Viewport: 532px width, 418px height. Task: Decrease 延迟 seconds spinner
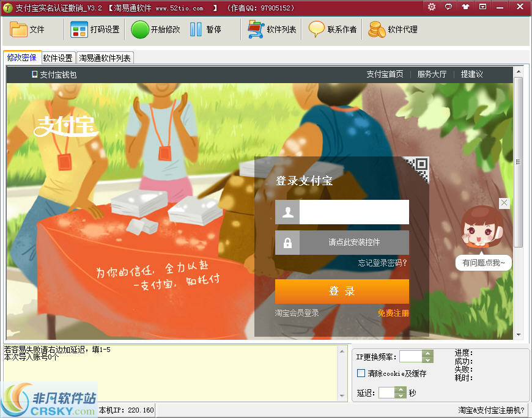point(401,395)
